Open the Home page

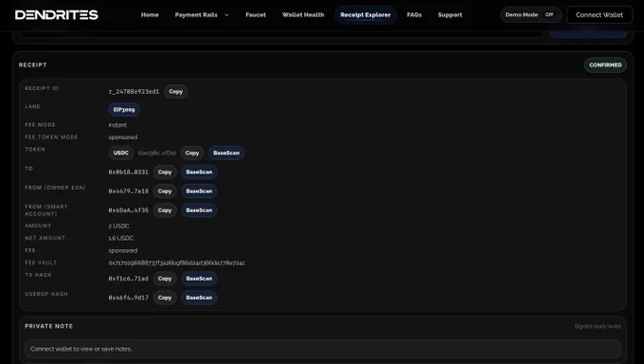coord(150,15)
